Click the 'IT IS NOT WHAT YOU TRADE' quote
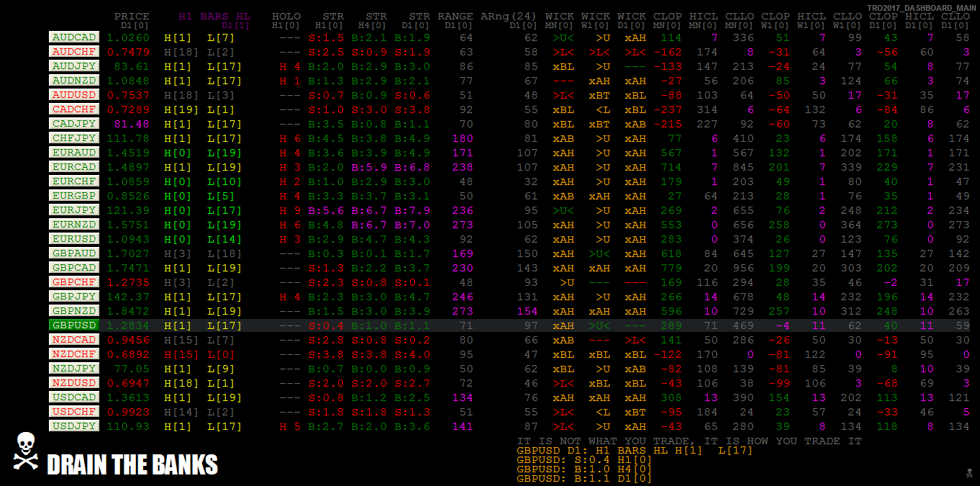The image size is (980, 486). click(689, 441)
